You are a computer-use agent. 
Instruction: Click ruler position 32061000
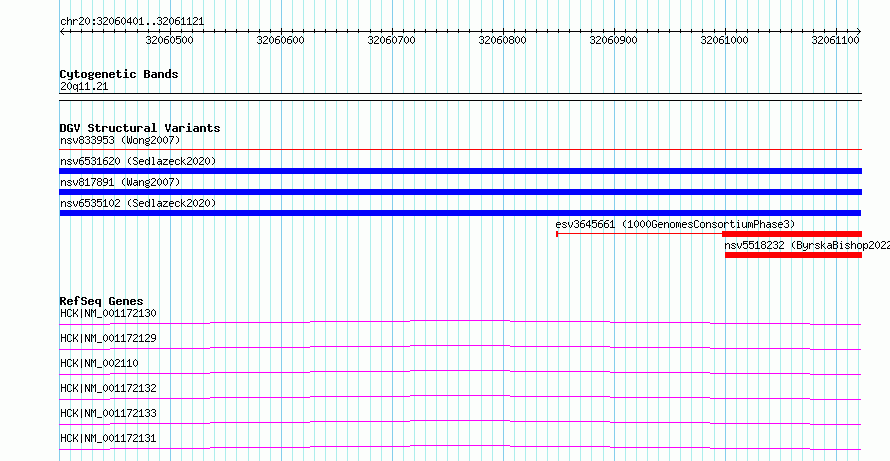click(724, 40)
